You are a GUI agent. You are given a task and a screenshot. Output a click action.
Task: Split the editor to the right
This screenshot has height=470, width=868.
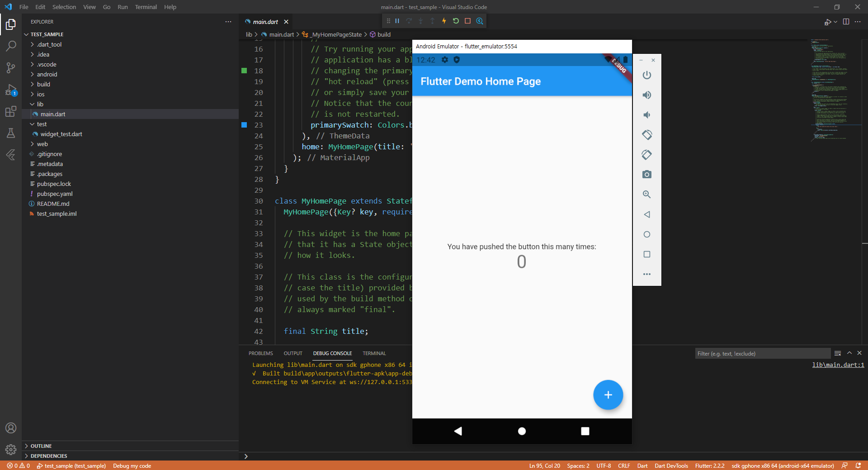[846, 22]
